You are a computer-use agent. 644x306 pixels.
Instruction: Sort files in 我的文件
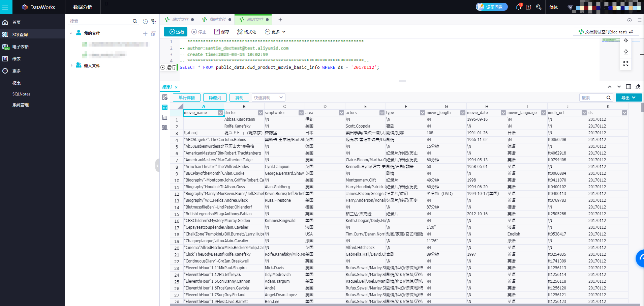(x=153, y=33)
